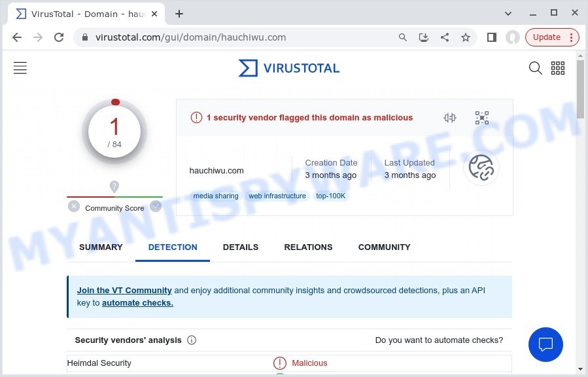588x377 pixels.
Task: Open the relations graph icon
Action: 482,118
